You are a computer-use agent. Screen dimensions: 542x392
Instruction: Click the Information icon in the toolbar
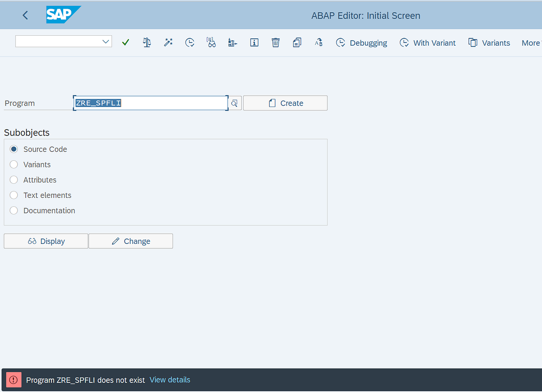[x=254, y=42]
